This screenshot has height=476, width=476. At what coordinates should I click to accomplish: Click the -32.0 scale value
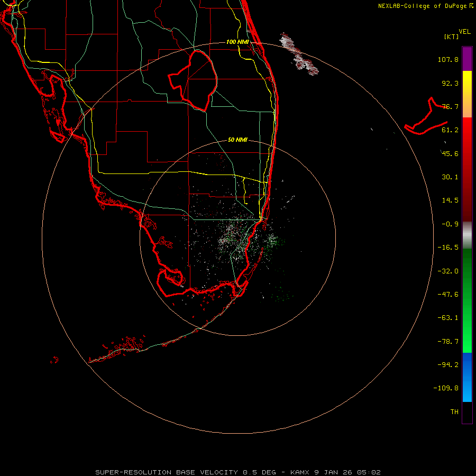pyautogui.click(x=448, y=271)
